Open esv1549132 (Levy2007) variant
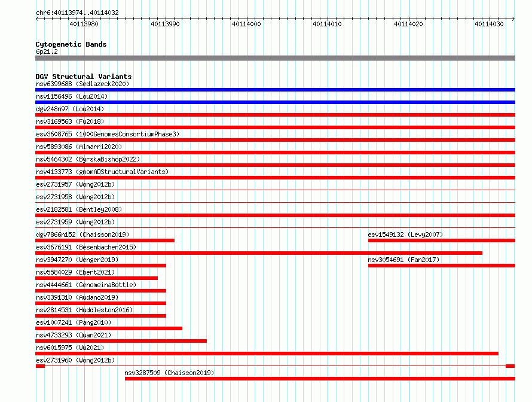The image size is (532, 402). coord(405,234)
